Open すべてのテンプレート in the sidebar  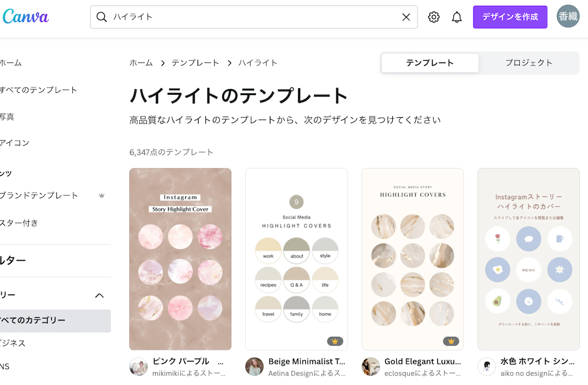[38, 90]
